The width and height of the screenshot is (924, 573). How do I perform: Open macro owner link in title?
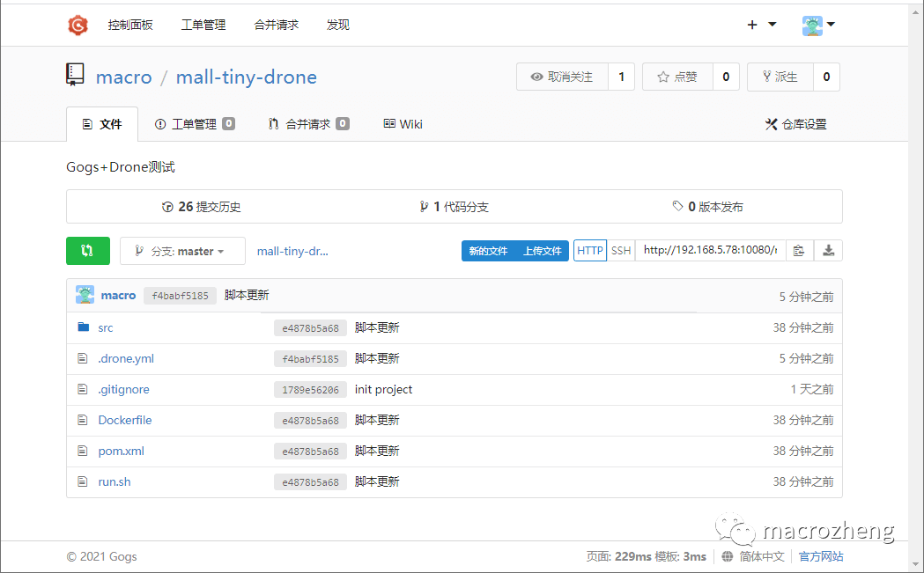point(123,77)
